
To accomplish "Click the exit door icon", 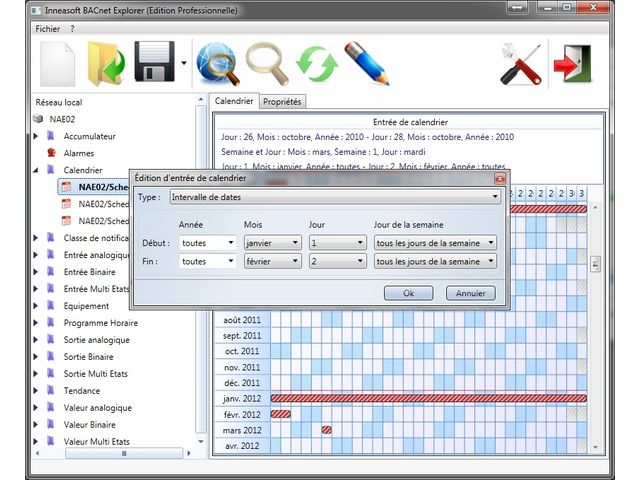I will (572, 65).
